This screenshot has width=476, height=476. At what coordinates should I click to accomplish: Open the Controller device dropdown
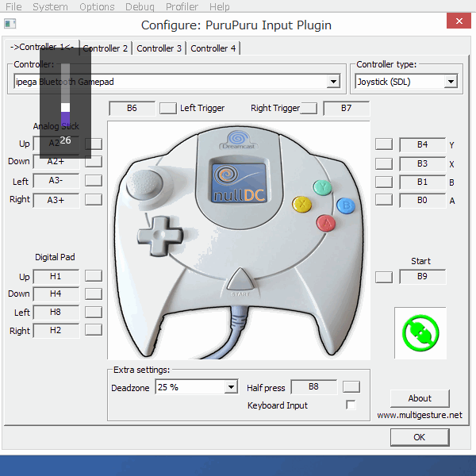333,81
